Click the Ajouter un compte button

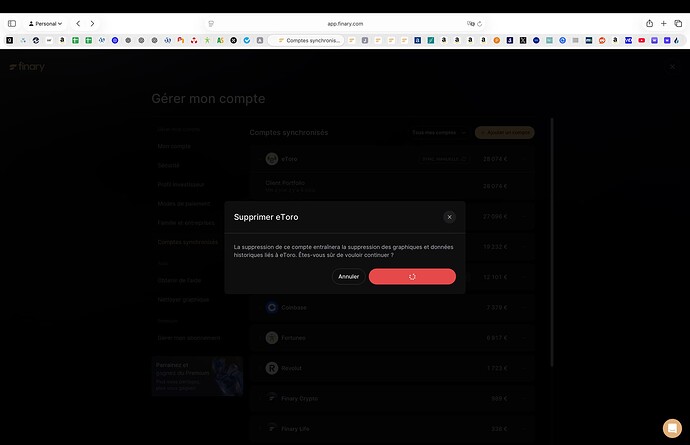[x=505, y=132]
